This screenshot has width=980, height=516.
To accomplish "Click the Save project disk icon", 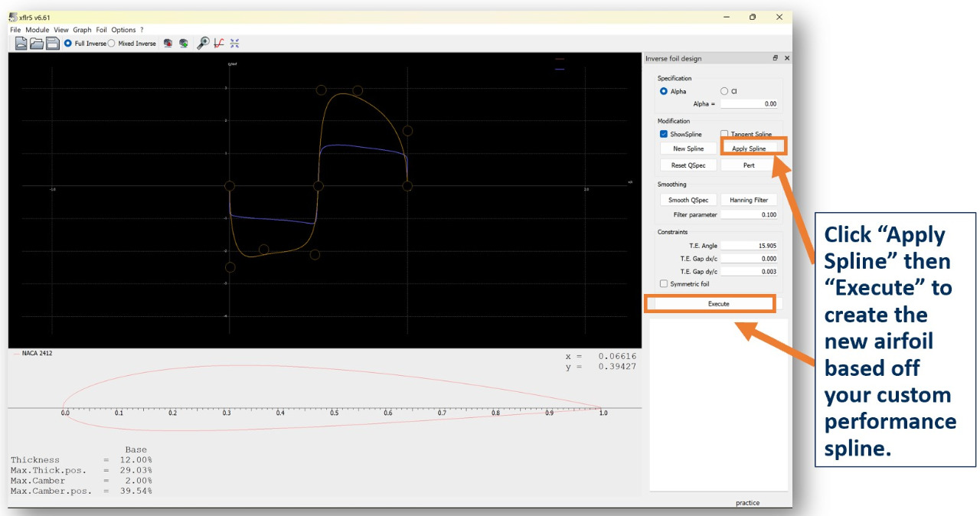I will click(x=52, y=44).
